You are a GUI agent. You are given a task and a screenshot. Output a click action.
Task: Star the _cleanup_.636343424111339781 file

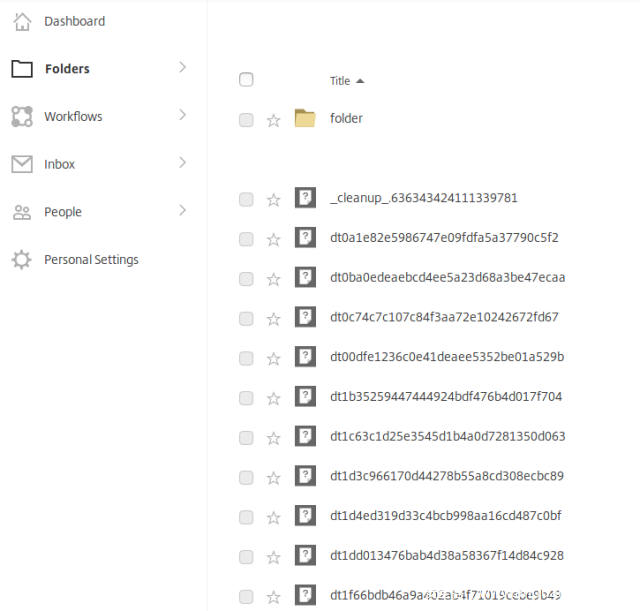[273, 200]
